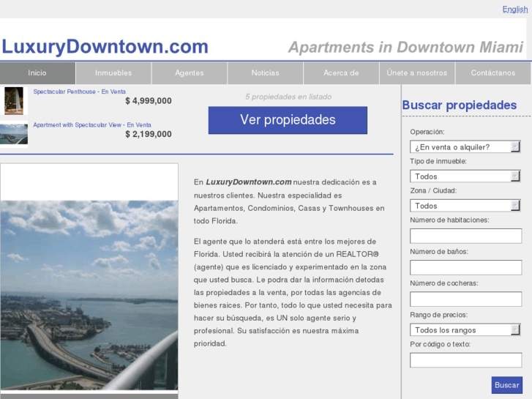Open Apartment with Spectacular View thumbnail
The image size is (532, 399).
pyautogui.click(x=14, y=134)
